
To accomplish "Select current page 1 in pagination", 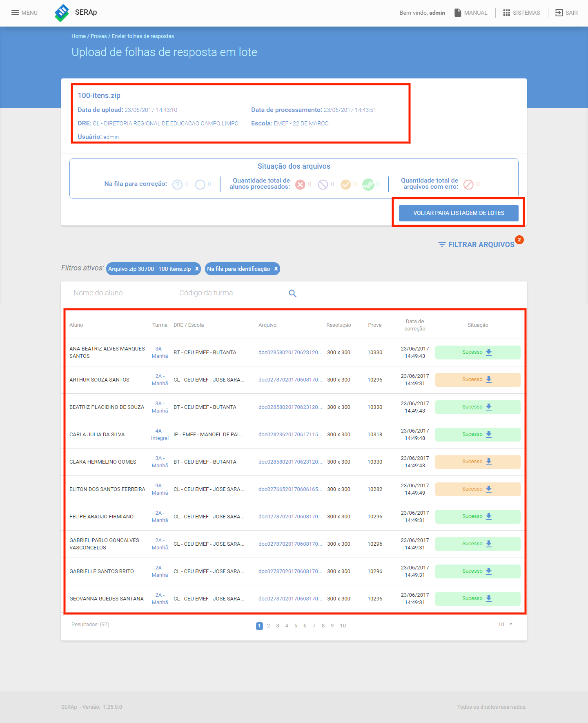I will click(259, 626).
